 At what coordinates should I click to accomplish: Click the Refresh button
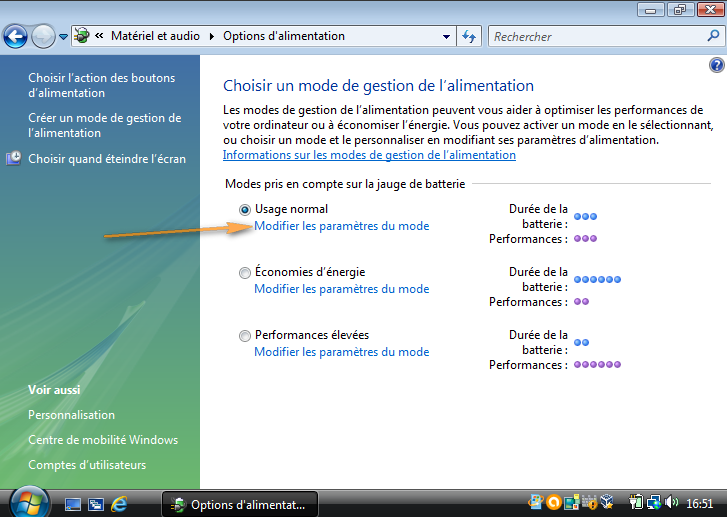(x=469, y=36)
